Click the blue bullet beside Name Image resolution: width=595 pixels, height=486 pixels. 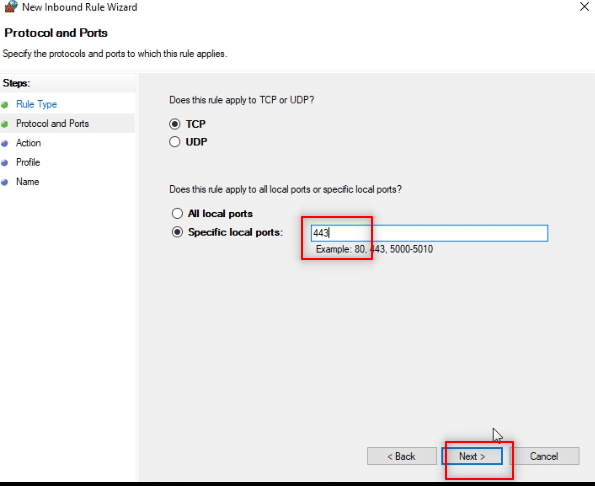pyautogui.click(x=5, y=182)
